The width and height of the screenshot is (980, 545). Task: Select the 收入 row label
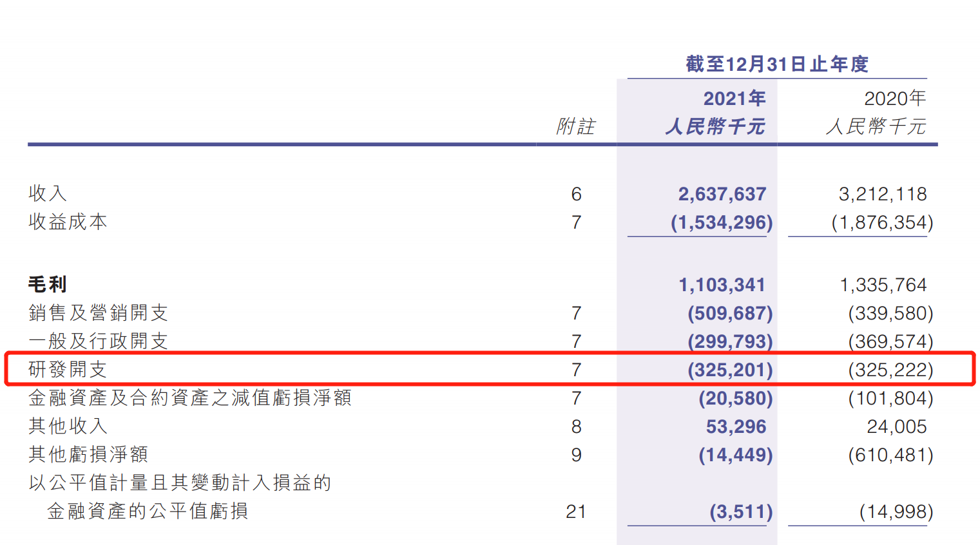click(48, 193)
